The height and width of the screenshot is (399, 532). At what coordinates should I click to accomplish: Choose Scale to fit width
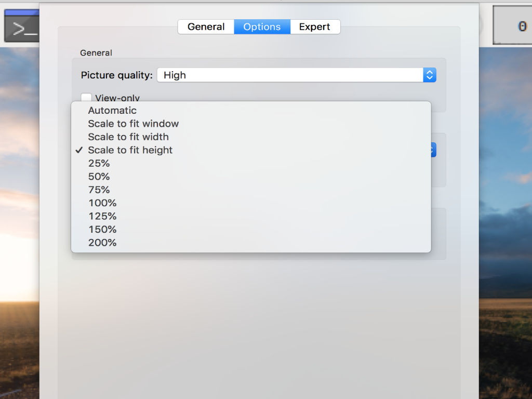[x=251, y=137]
